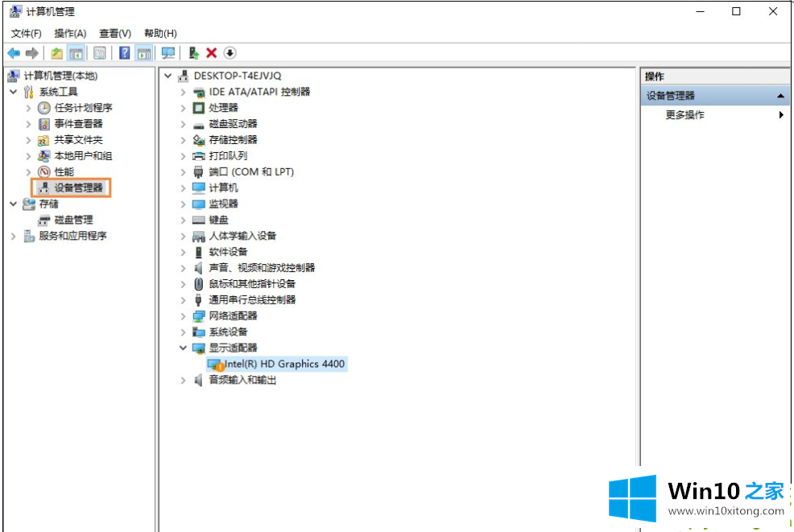794x532 pixels.
Task: Collapse the 设备管理器 section in actions pane
Action: 780,96
